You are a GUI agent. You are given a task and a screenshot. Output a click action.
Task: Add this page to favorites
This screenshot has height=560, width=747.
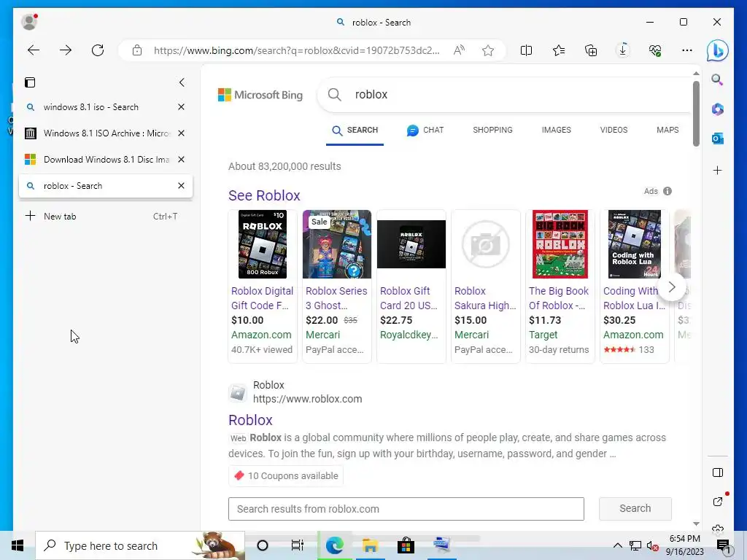pos(488,50)
